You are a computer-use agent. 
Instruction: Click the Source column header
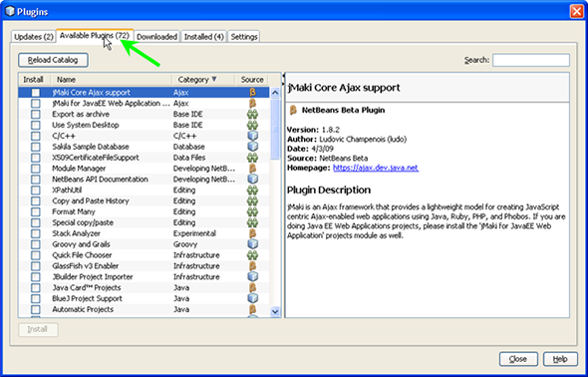tap(252, 80)
